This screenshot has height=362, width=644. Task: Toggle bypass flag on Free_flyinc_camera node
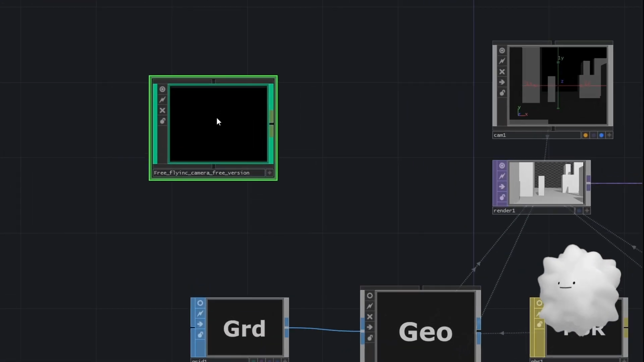coord(162,110)
